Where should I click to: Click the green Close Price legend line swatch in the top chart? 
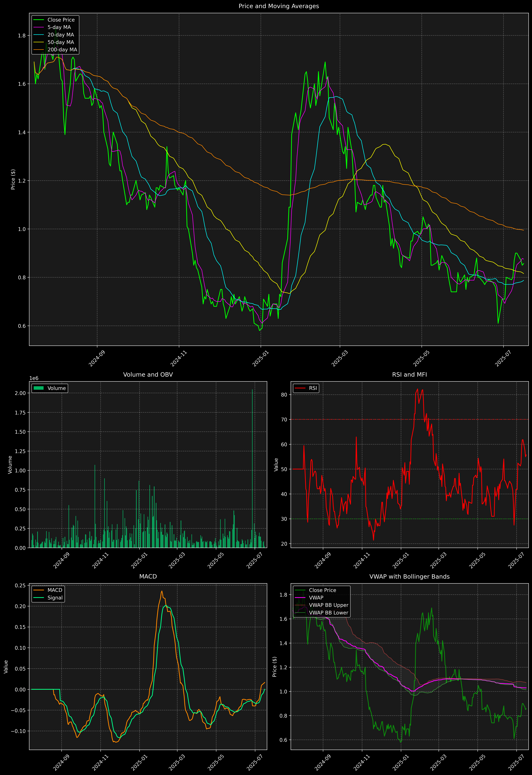[x=39, y=20]
